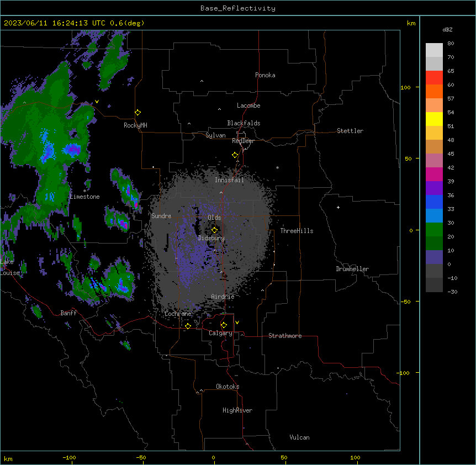Click the Okotoks label
Viewport: 476px width, 465px height.
[x=228, y=387]
